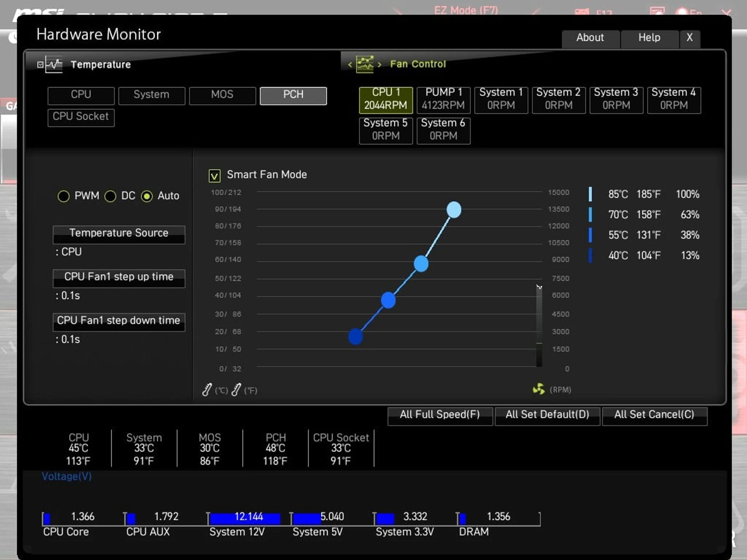Select the System 3 fan
This screenshot has height=560, width=747.
[616, 100]
